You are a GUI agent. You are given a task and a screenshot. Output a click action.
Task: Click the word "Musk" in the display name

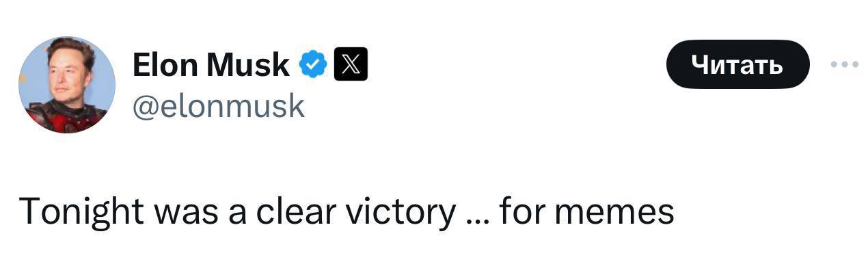248,66
